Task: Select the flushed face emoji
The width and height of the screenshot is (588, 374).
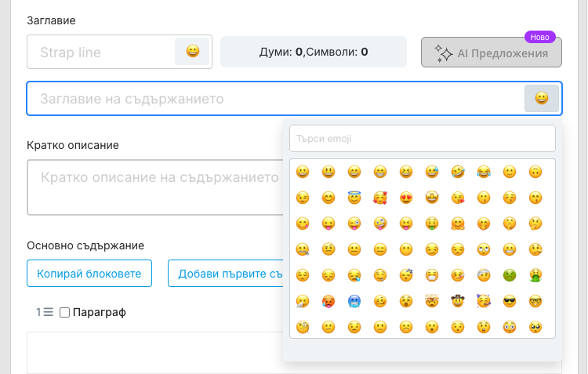Action: (x=510, y=327)
